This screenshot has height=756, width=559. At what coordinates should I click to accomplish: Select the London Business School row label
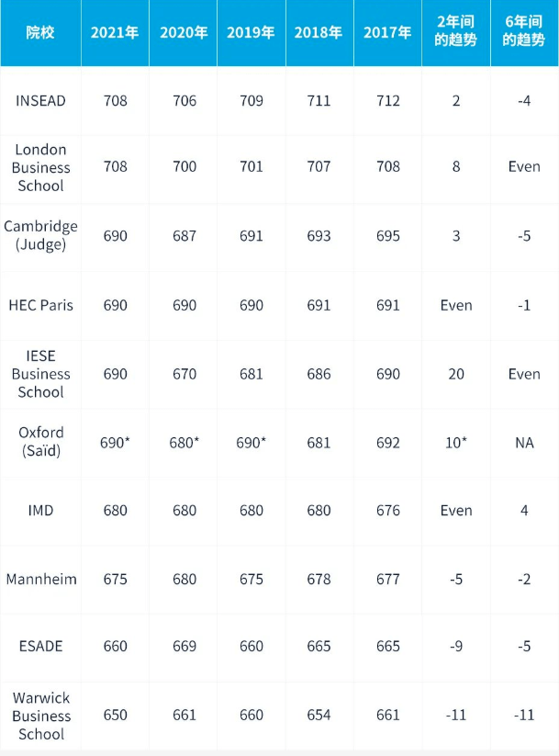40,167
